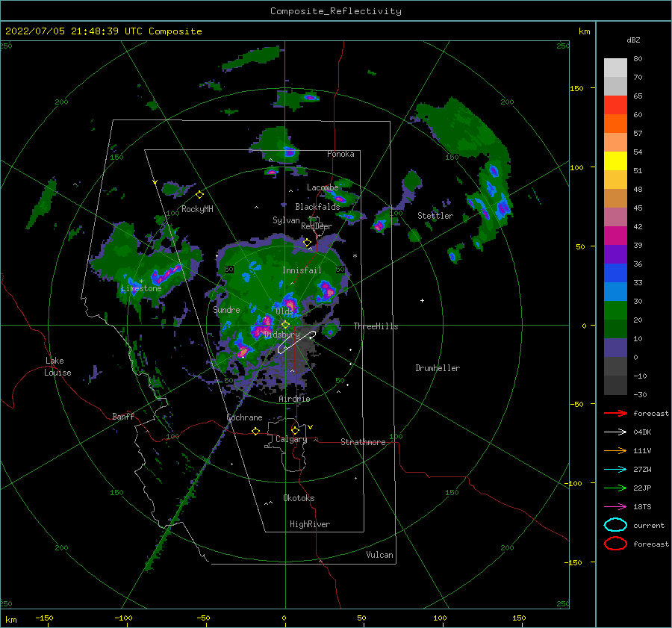Click the Vulcan label
This screenshot has height=628, width=672.
click(x=379, y=555)
